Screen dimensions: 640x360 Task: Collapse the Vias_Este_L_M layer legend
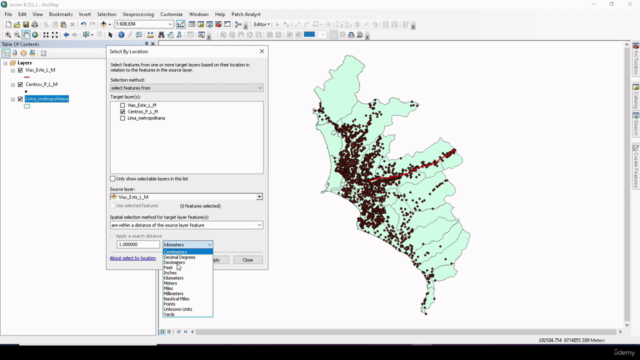tap(13, 70)
